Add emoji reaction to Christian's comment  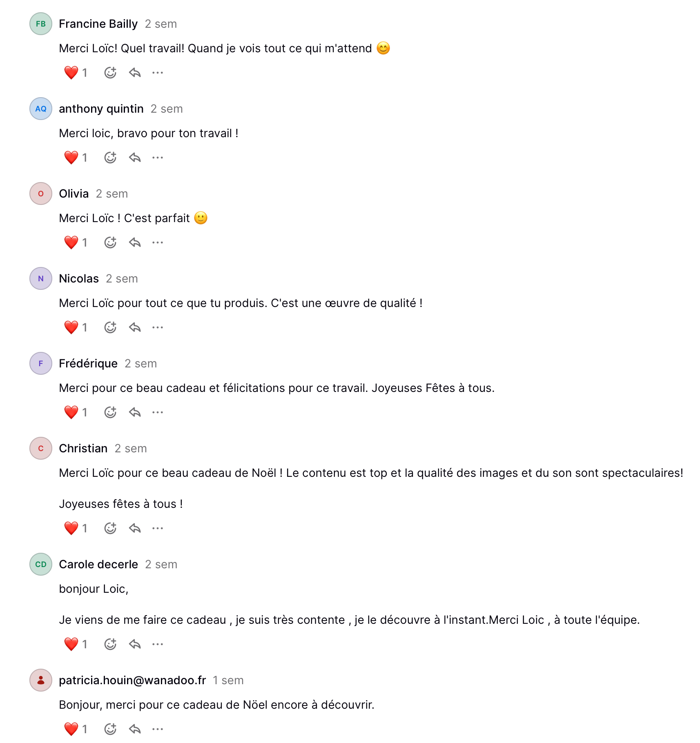(110, 528)
